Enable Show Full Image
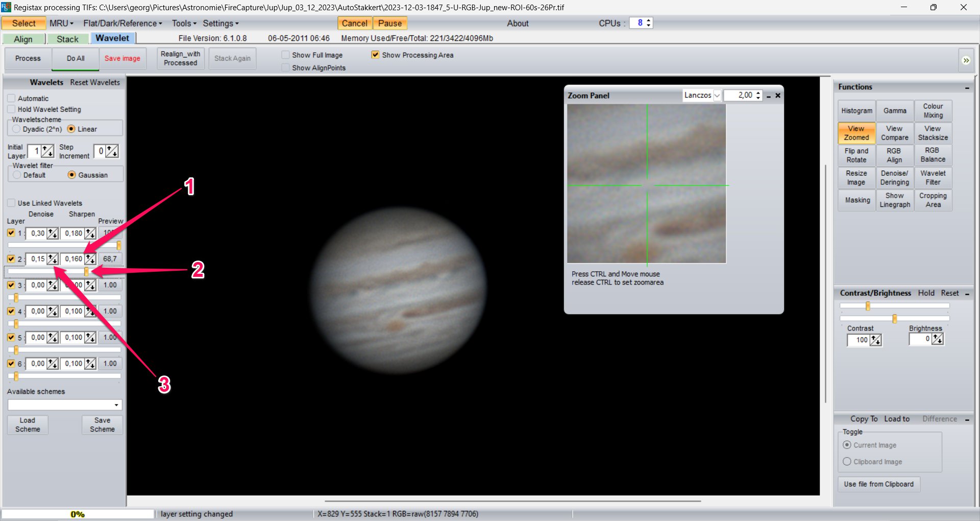 tap(285, 55)
